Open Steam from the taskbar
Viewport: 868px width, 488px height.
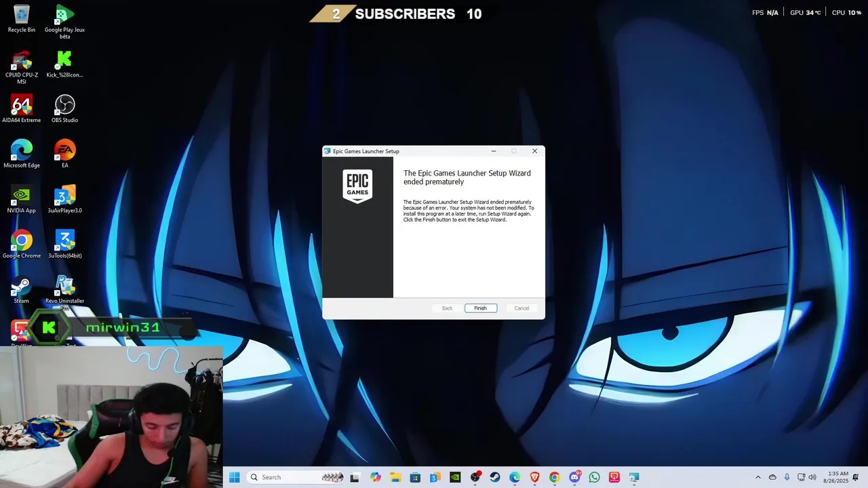495,477
